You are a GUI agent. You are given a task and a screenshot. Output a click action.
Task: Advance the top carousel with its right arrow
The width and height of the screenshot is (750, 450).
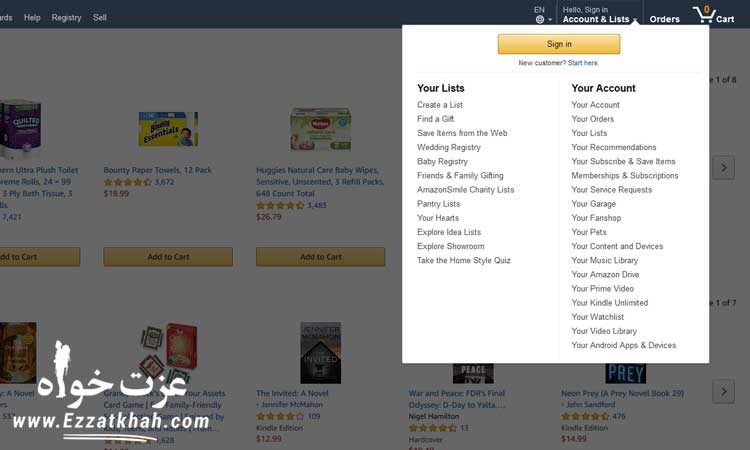(x=724, y=168)
